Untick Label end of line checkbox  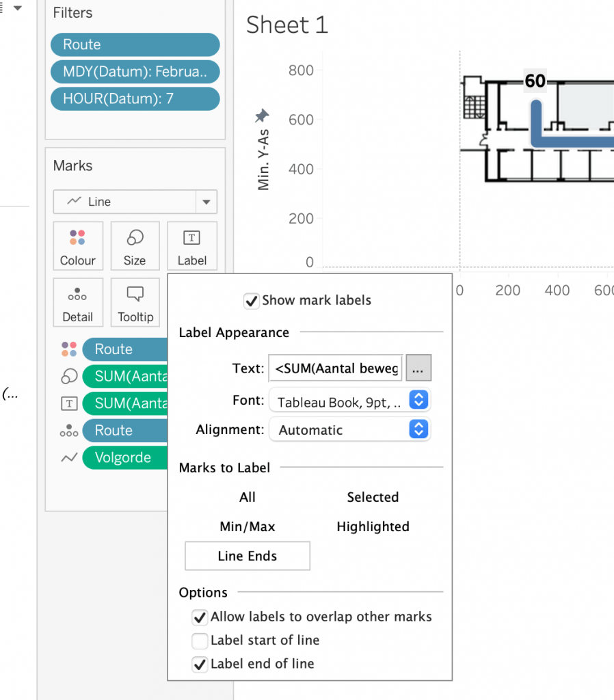[200, 664]
